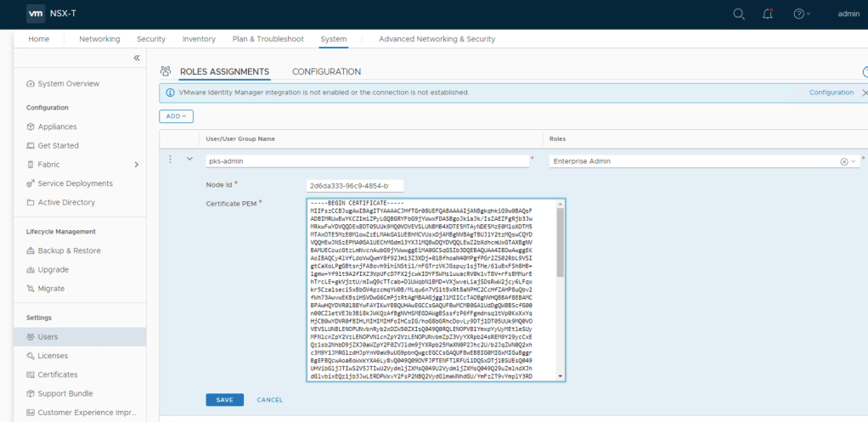Image resolution: width=868 pixels, height=422 pixels.
Task: Click the Roles Assignments people icon
Action: point(166,72)
